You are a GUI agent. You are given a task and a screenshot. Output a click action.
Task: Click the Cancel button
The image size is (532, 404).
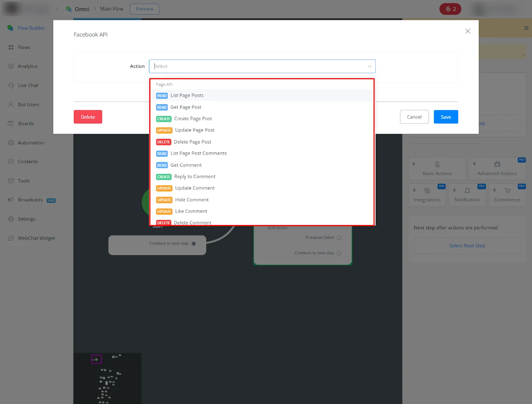pyautogui.click(x=414, y=117)
